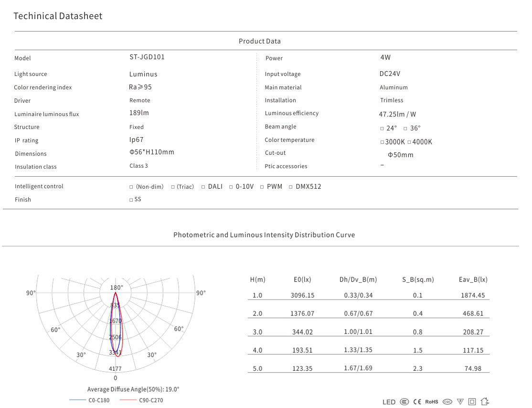Click the CCC certification mark
This screenshot has height=408, width=532.
click(x=404, y=402)
